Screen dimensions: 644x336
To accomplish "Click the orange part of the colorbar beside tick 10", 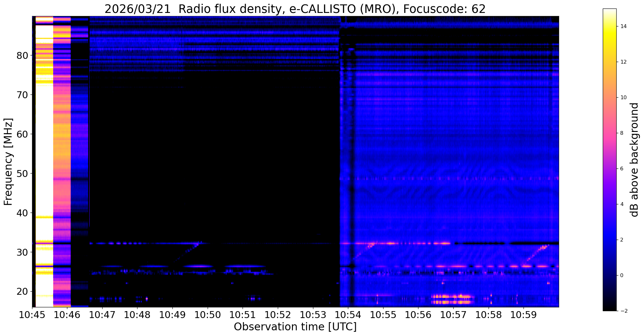I will 609,98.
